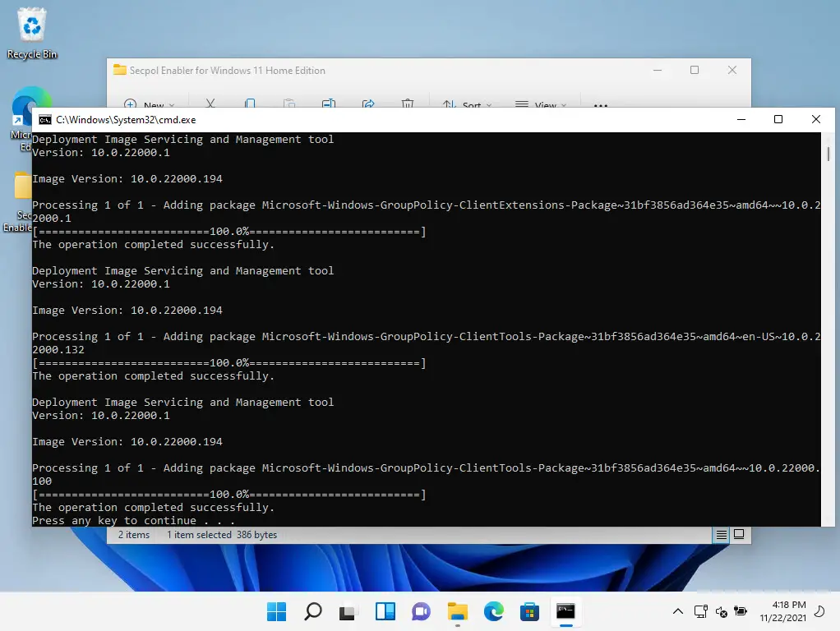Open Teams Chat from the taskbar

click(421, 612)
